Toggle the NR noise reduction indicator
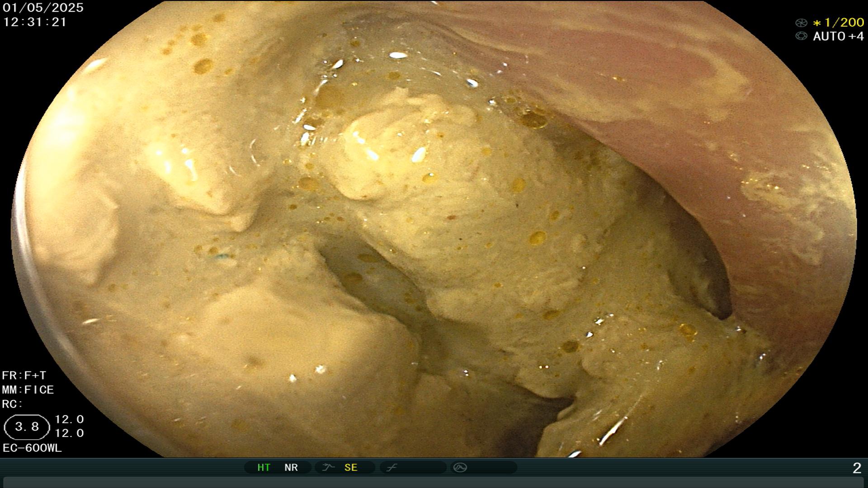The height and width of the screenshot is (488, 868). coord(291,468)
